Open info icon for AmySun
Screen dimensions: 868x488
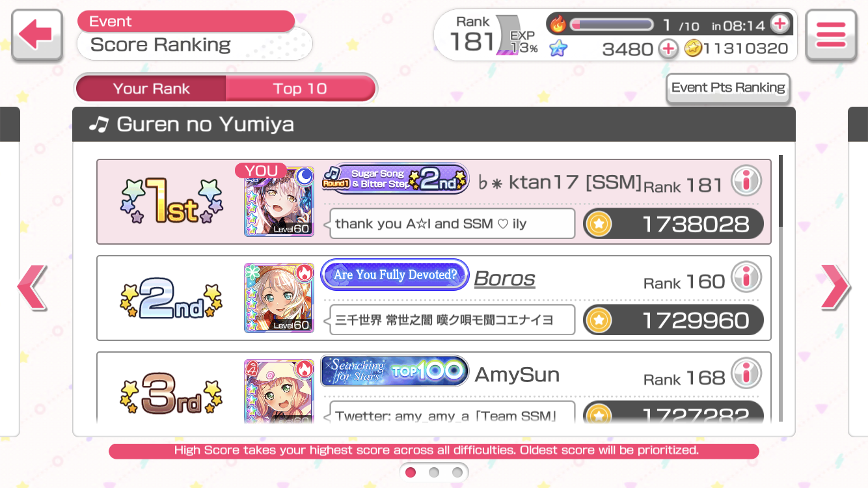pos(746,374)
